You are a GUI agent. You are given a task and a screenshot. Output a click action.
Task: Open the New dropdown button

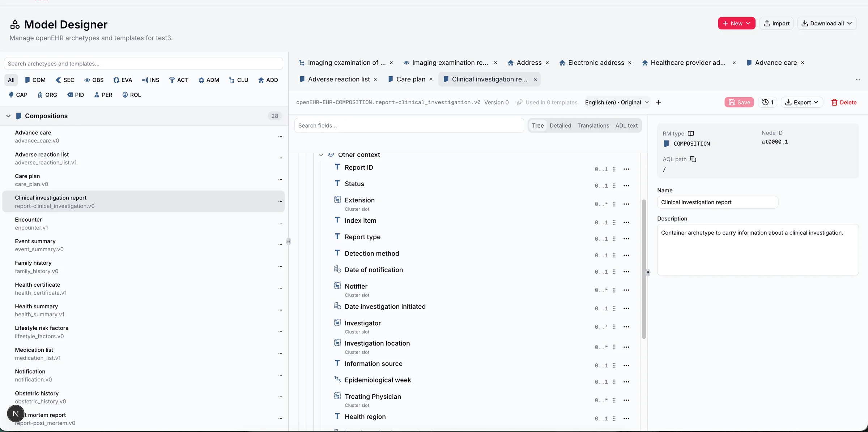pos(736,23)
